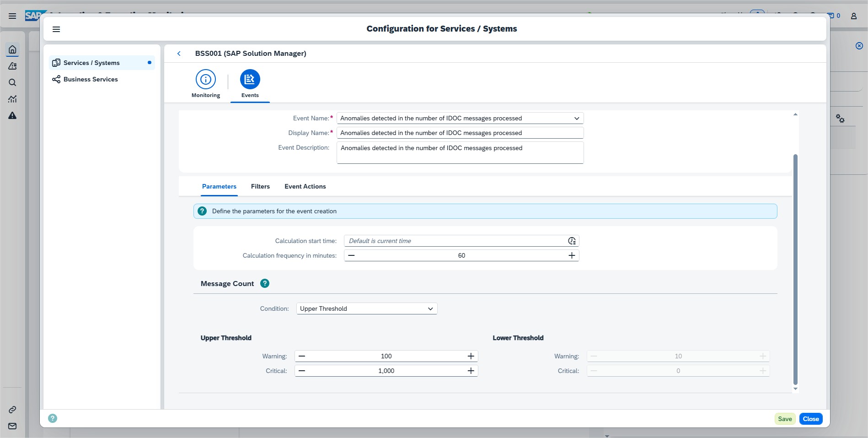Click the Save button
The width and height of the screenshot is (868, 438).
[785, 419]
